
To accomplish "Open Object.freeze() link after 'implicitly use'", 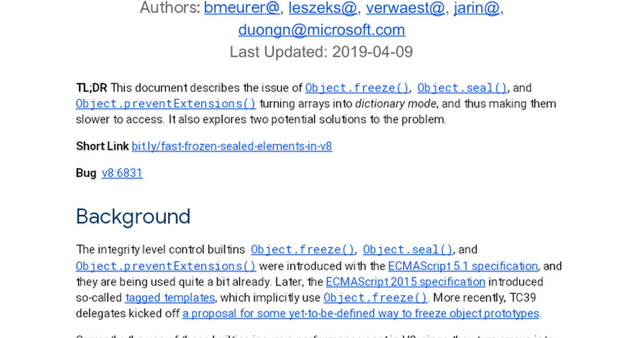I will click(376, 297).
